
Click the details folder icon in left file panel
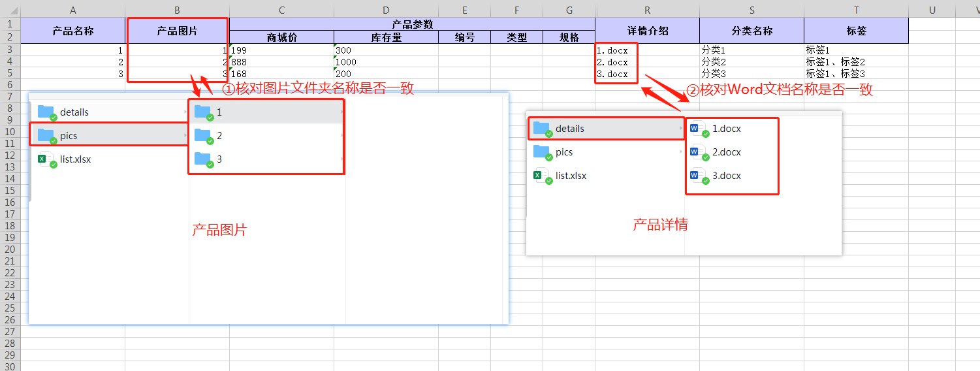point(46,112)
